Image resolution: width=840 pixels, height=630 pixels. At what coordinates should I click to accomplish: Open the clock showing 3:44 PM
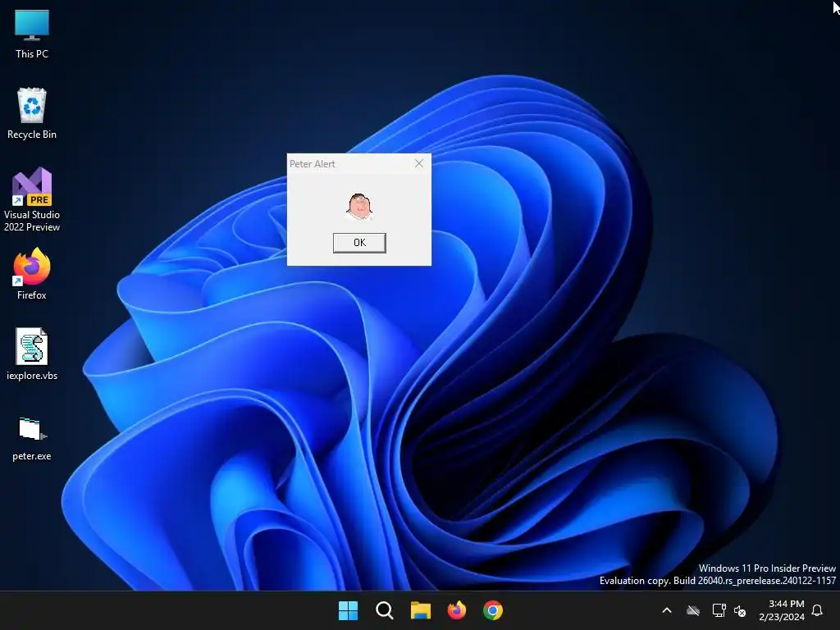click(x=782, y=610)
